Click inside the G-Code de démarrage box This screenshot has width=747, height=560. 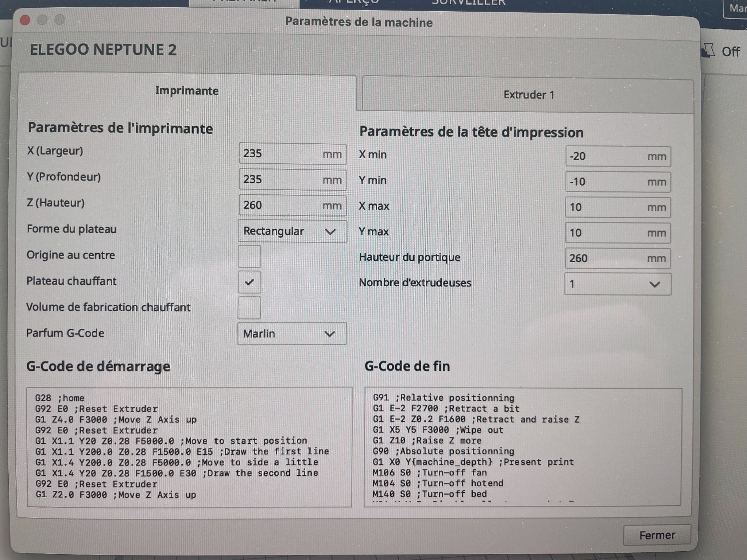(190, 447)
